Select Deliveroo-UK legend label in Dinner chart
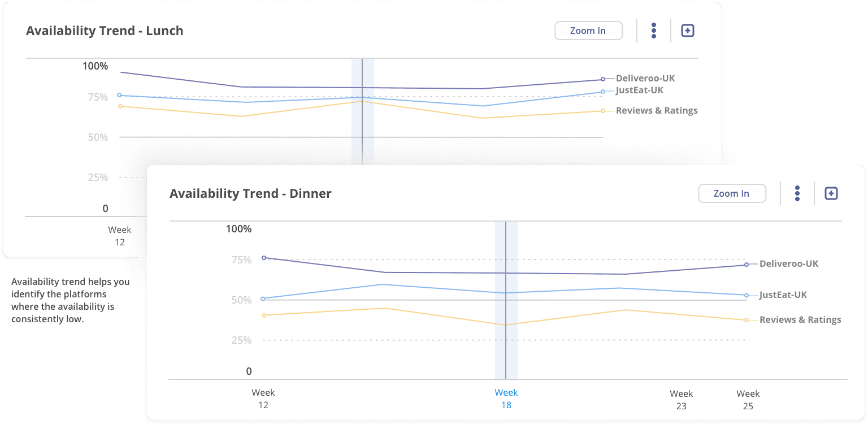The image size is (868, 424). click(x=789, y=264)
